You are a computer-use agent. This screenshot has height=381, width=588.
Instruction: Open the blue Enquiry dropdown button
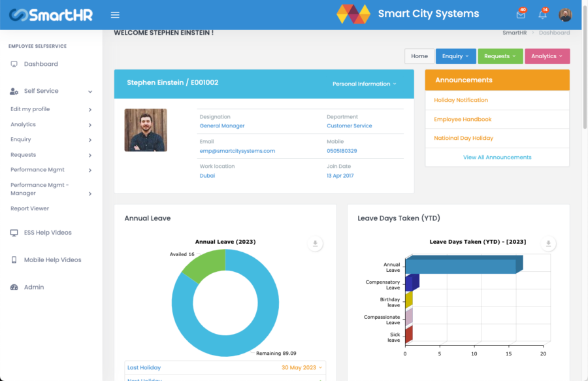click(x=455, y=56)
